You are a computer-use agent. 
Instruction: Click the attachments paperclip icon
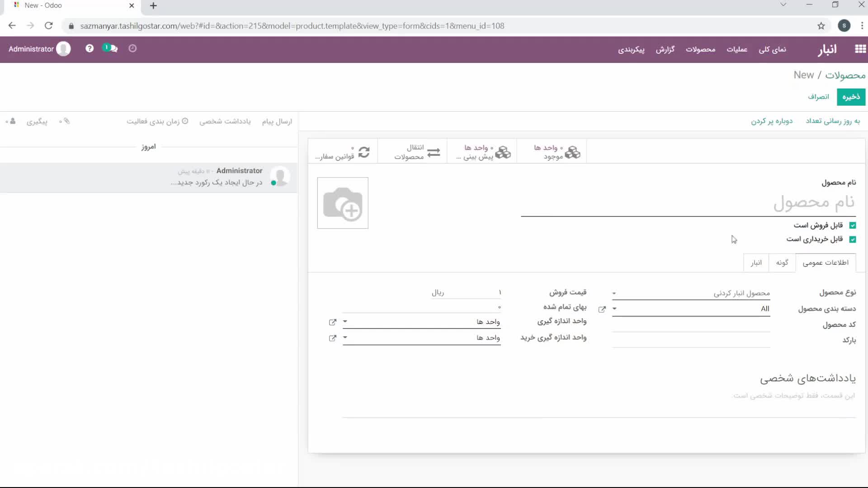click(x=66, y=121)
